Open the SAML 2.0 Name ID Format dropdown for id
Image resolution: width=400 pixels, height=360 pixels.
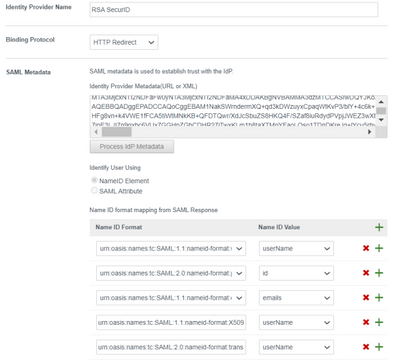[171, 273]
